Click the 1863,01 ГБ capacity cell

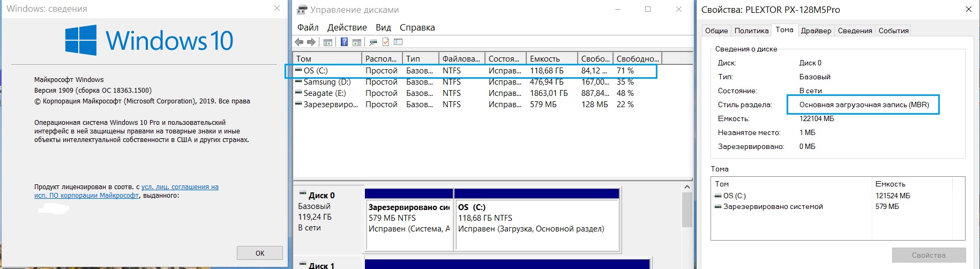click(x=549, y=93)
